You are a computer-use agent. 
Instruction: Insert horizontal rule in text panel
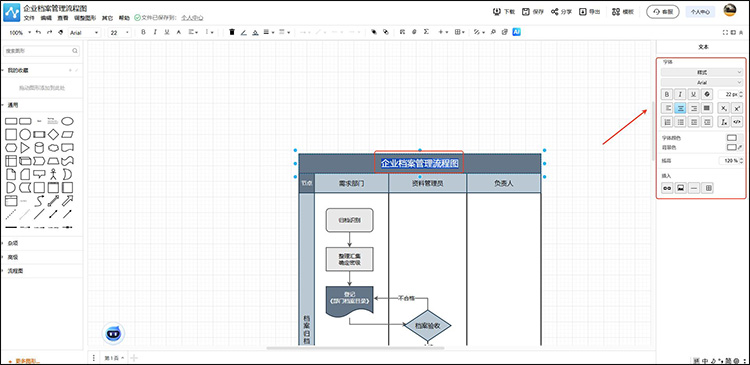click(x=694, y=188)
